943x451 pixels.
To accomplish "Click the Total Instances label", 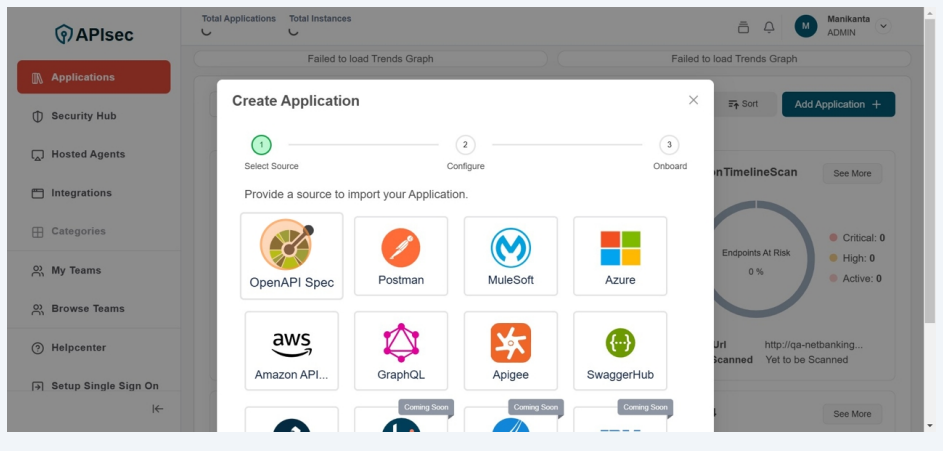I will [320, 19].
